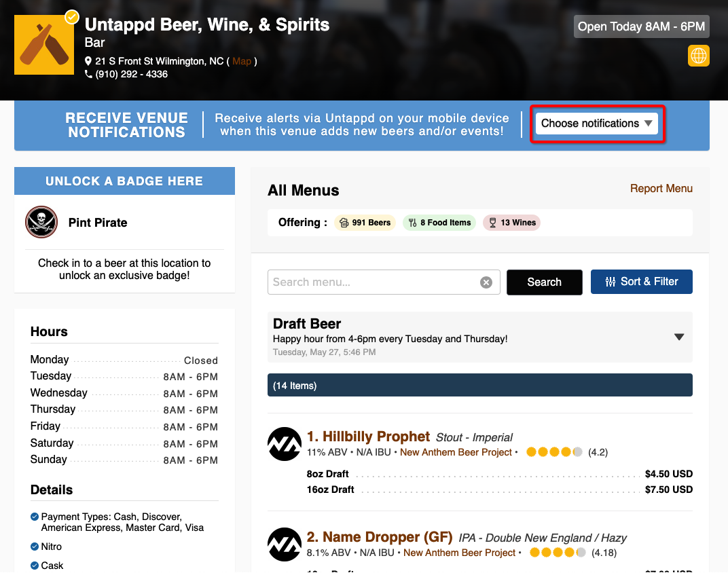Open Sort & Filter options
This screenshot has height=573, width=728.
coord(642,282)
